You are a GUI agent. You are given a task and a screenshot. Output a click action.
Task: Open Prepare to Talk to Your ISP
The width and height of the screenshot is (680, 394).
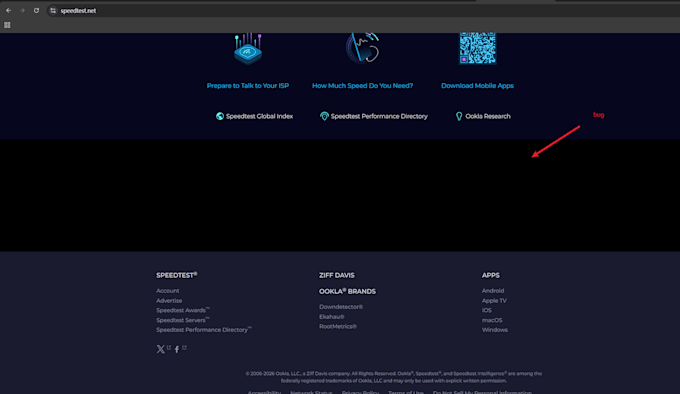(248, 86)
